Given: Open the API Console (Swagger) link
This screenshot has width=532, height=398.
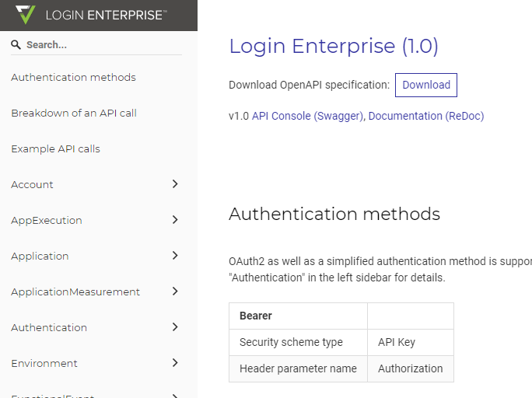Looking at the screenshot, I should (307, 116).
